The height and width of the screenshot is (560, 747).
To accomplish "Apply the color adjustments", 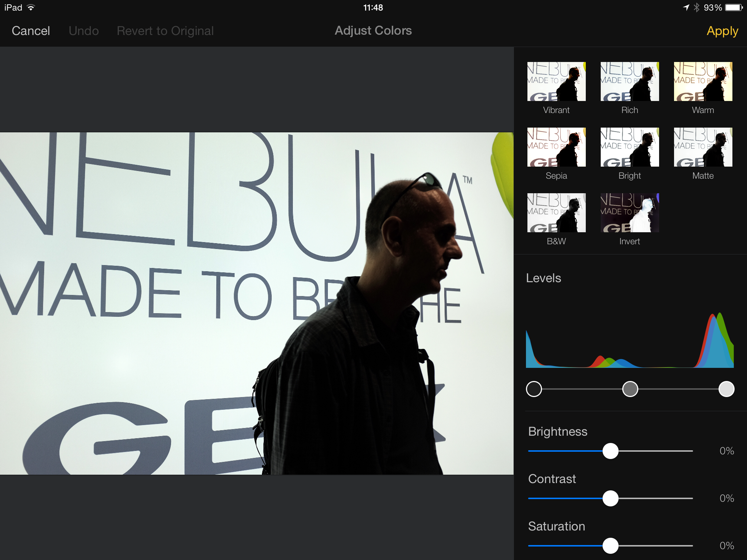I will tap(722, 31).
